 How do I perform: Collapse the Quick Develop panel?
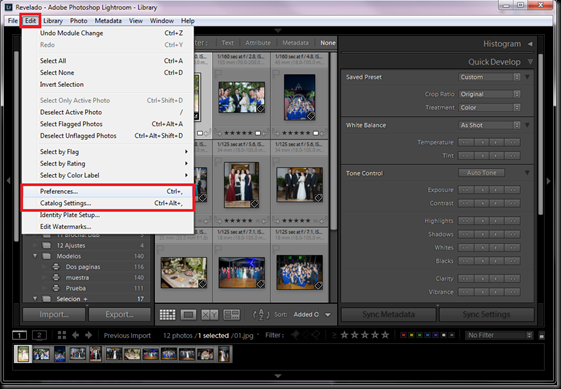click(530, 62)
